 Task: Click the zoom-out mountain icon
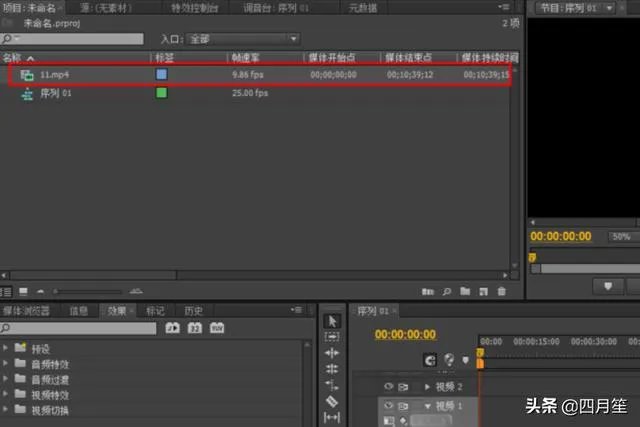tap(40, 291)
